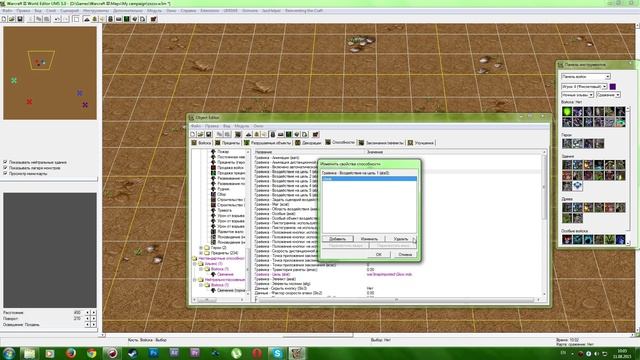The height and width of the screenshot is (360, 640).
Task: Click Import Manager icon in Object Editor toolbar
Action: pyautogui.click(x=305, y=134)
